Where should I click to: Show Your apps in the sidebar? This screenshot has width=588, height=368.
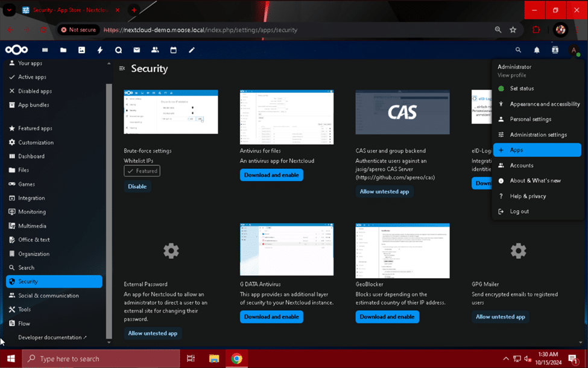[x=54, y=63]
